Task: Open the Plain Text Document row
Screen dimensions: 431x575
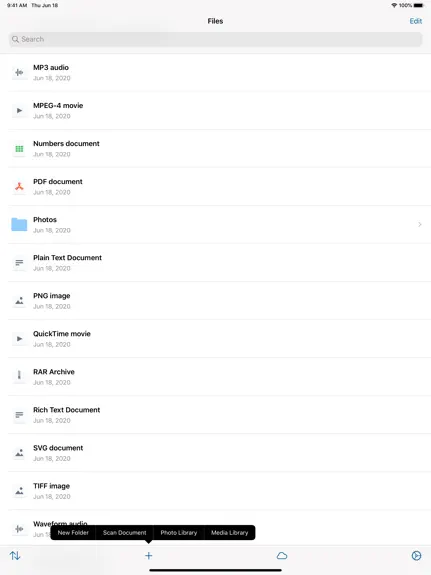Action: pyautogui.click(x=219, y=263)
